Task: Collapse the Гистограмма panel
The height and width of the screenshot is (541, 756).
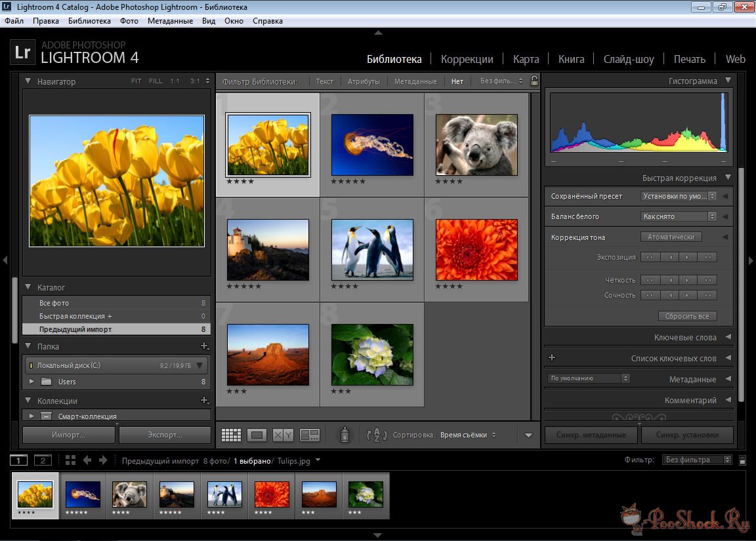Action: tap(728, 81)
